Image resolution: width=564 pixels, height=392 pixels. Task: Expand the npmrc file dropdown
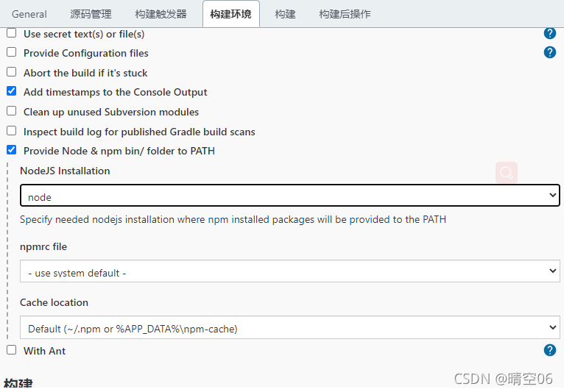[289, 272]
